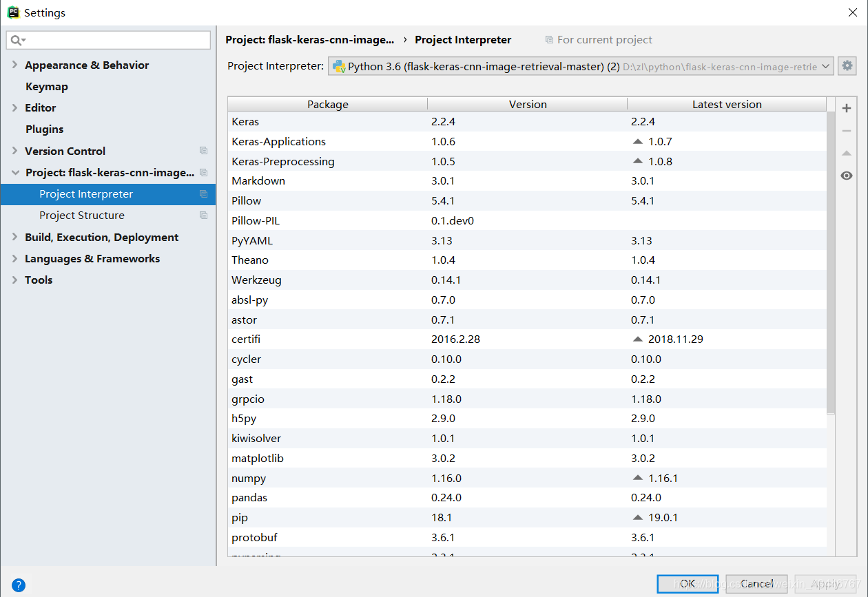868x597 pixels.
Task: Click the Apply button
Action: (825, 583)
